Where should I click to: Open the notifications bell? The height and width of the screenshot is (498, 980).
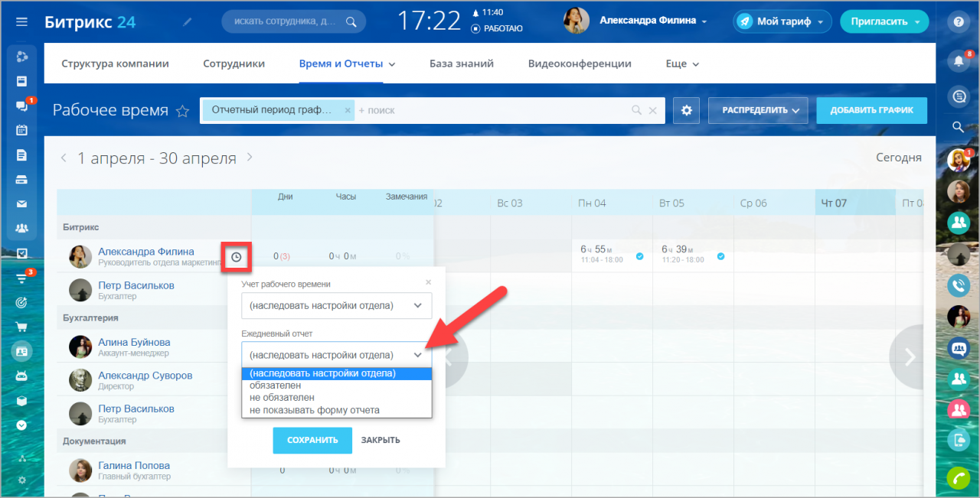tap(958, 60)
